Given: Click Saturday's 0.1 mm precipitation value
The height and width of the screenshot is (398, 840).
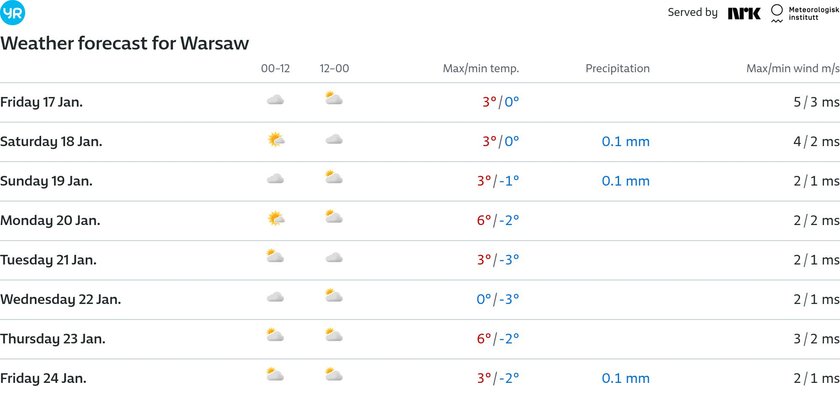Looking at the screenshot, I should (x=626, y=142).
